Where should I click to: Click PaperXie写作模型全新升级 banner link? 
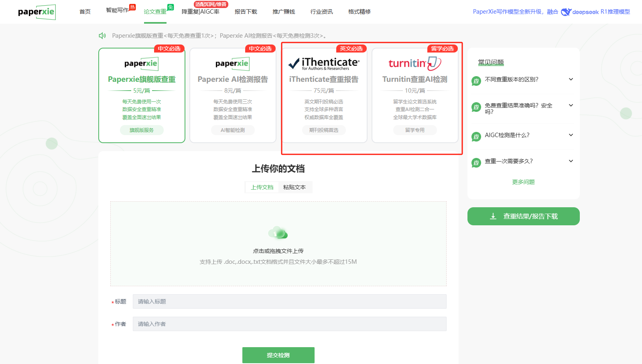tap(551, 12)
